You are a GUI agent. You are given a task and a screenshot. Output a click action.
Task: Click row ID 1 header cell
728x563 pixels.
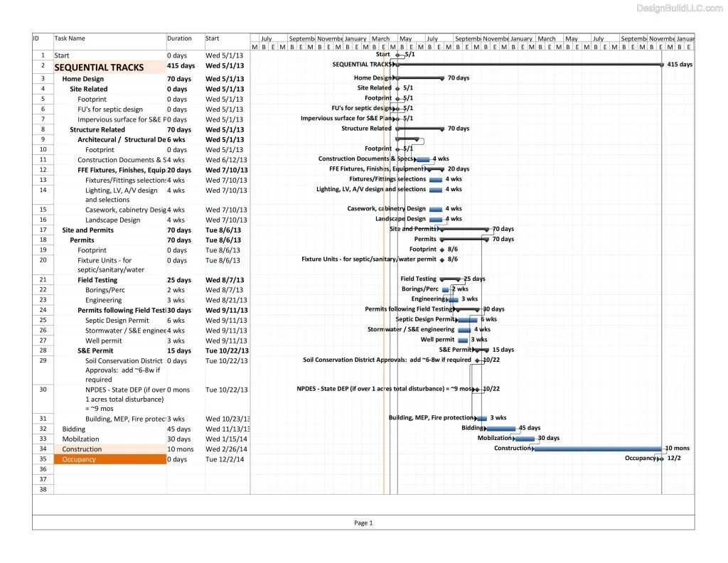click(x=43, y=55)
